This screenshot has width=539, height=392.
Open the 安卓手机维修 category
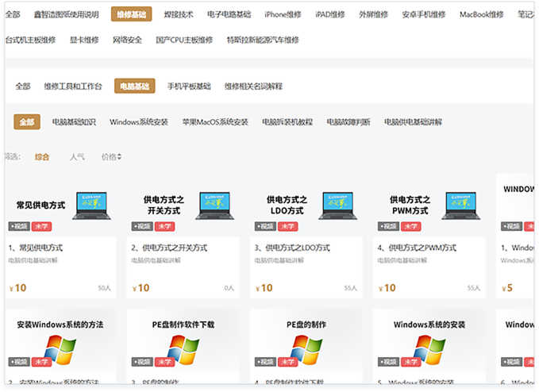(424, 14)
